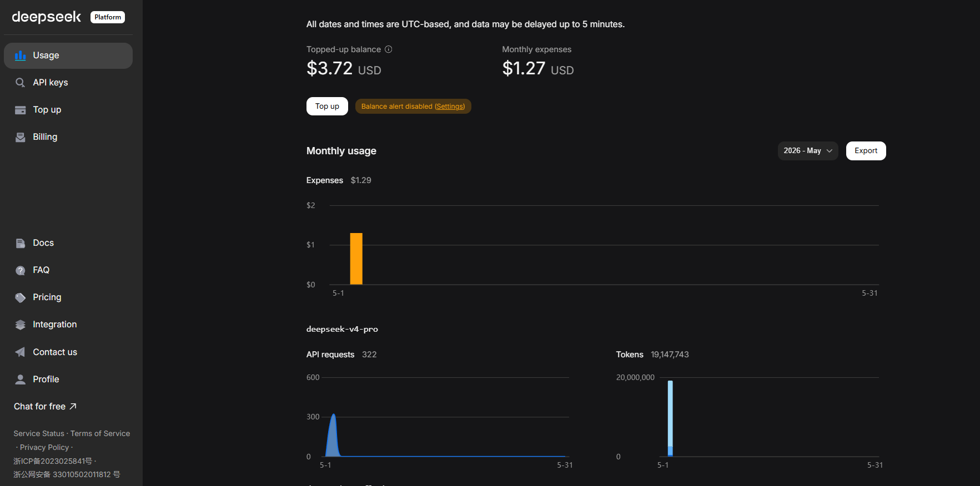Click the info icon beside Topped-up balance
The height and width of the screenshot is (486, 980).
389,49
